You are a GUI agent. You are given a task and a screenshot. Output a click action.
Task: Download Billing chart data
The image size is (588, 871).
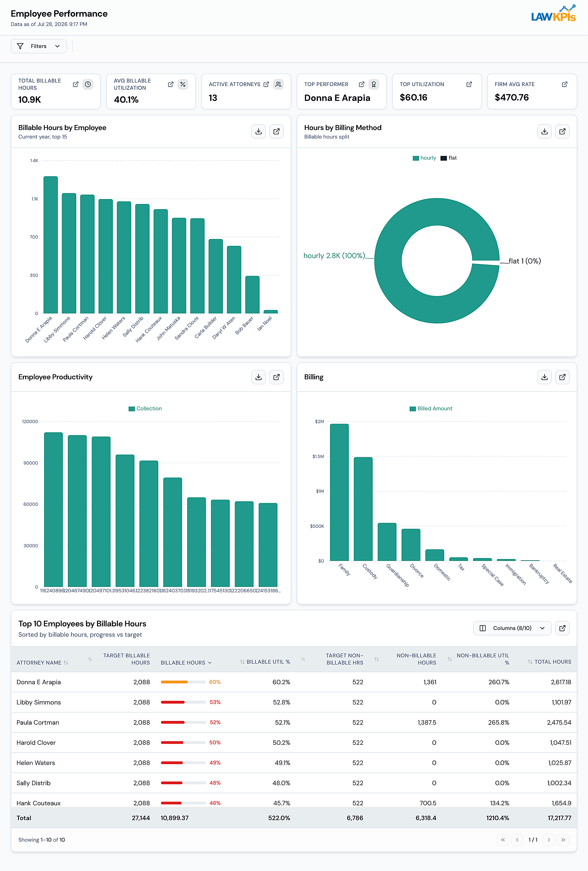point(545,377)
